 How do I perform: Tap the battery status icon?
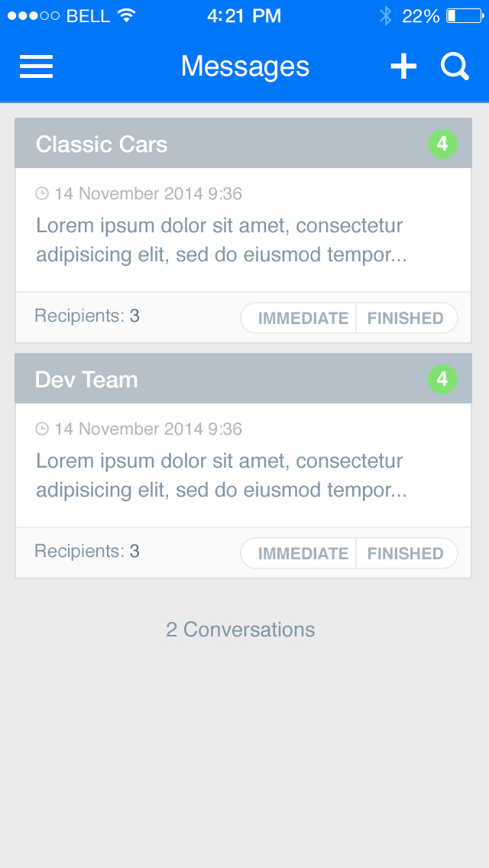pos(462,15)
